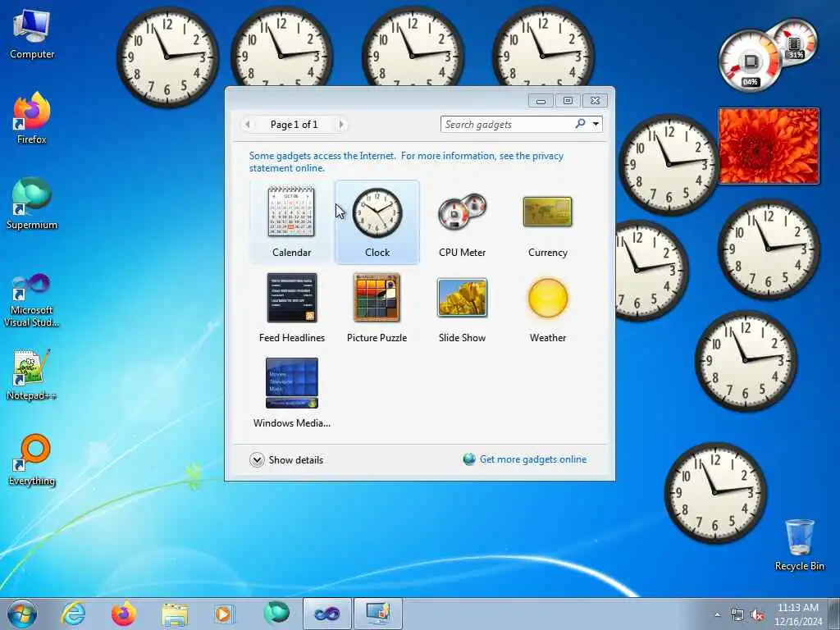
Task: Maximize the gadget gallery window
Action: point(568,101)
